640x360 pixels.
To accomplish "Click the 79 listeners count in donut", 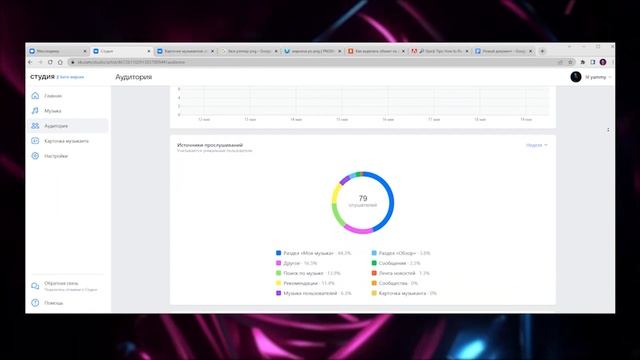I will pos(363,198).
